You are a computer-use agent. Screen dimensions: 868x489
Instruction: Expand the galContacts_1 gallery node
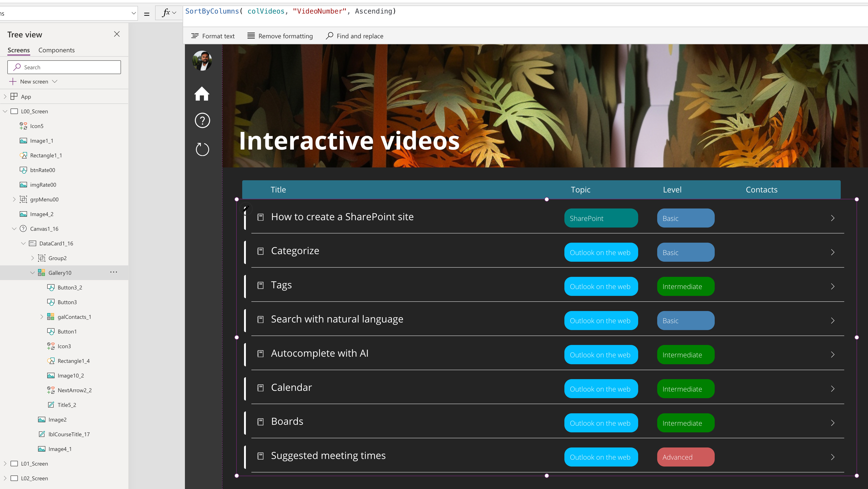pos(42,317)
